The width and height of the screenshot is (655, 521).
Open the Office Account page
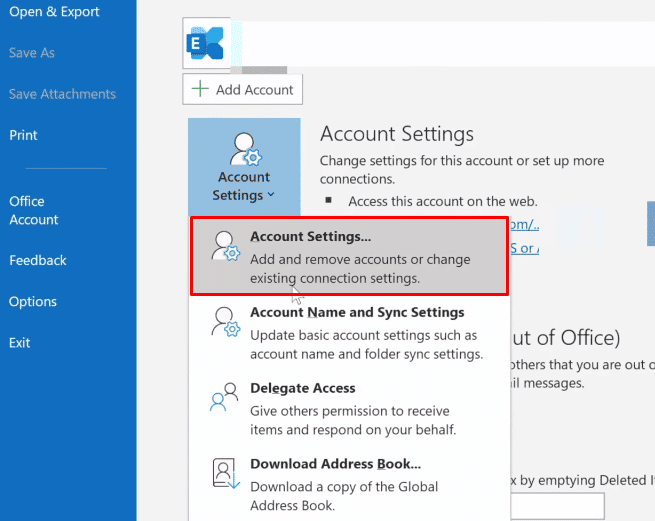34,210
